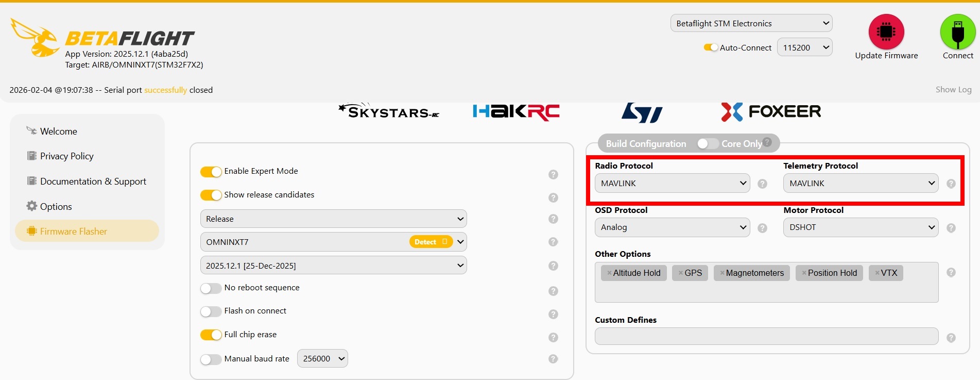980x380 pixels.
Task: Turn on Flash on connect
Action: (x=211, y=311)
